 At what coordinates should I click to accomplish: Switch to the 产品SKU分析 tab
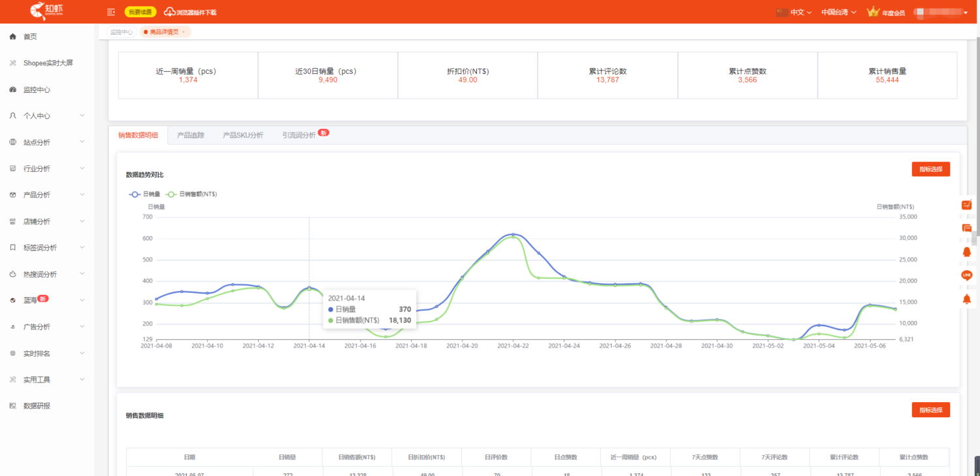pyautogui.click(x=243, y=135)
